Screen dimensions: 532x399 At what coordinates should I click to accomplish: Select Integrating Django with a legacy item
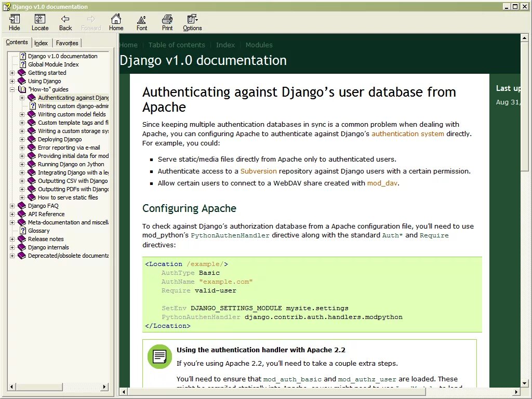click(x=73, y=172)
